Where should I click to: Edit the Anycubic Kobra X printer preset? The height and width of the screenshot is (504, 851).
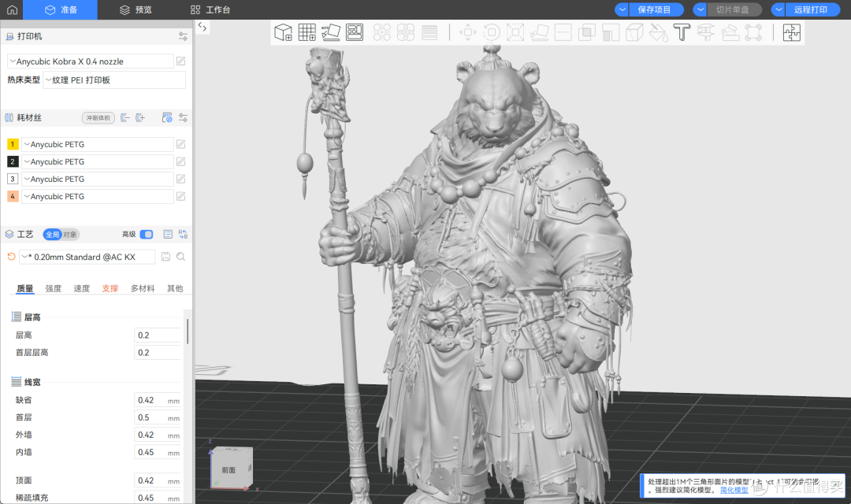tap(180, 61)
